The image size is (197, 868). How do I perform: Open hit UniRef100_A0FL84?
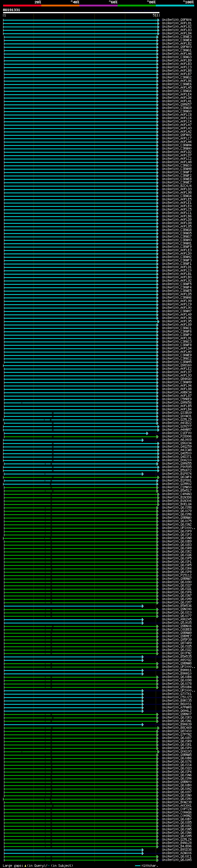(x=177, y=33)
